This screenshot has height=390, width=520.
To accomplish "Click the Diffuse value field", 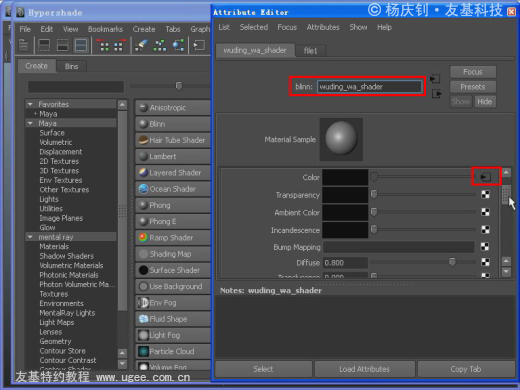I will tap(345, 263).
